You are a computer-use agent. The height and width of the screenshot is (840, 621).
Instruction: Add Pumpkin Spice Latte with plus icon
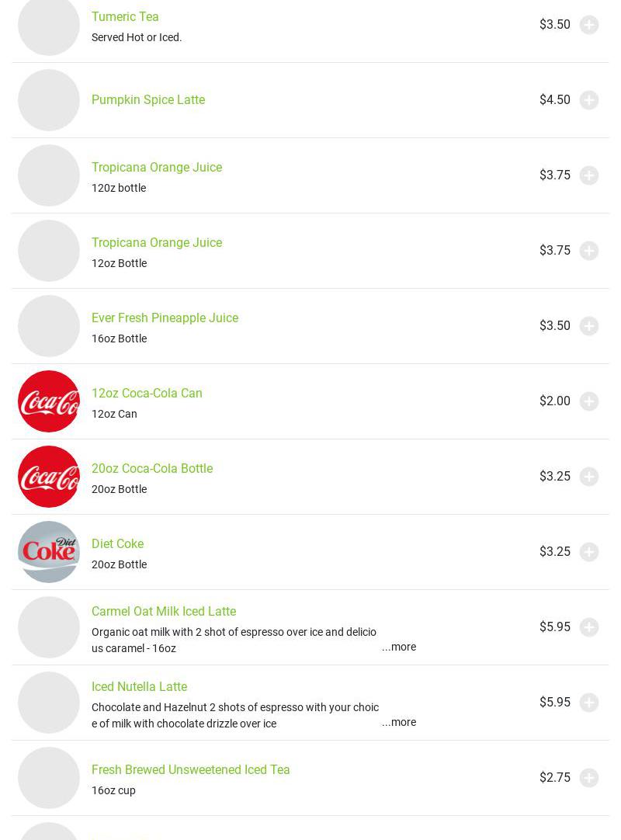pyautogui.click(x=589, y=100)
